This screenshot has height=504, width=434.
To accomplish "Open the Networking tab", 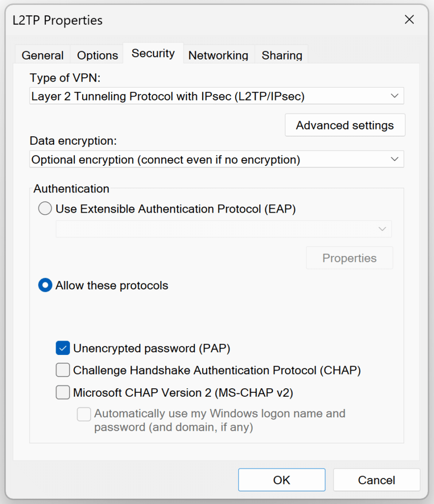I will (x=218, y=55).
